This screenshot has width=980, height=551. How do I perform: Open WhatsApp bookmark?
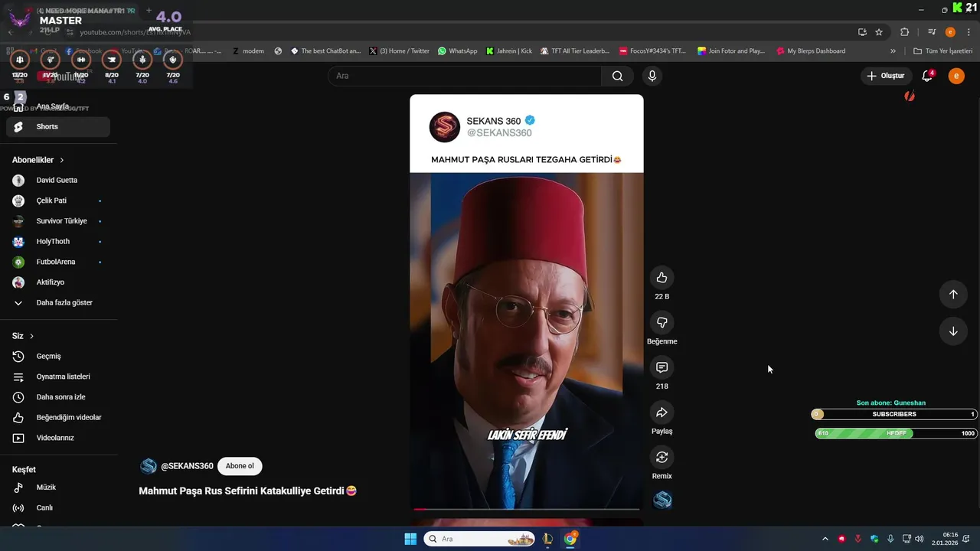pyautogui.click(x=457, y=51)
